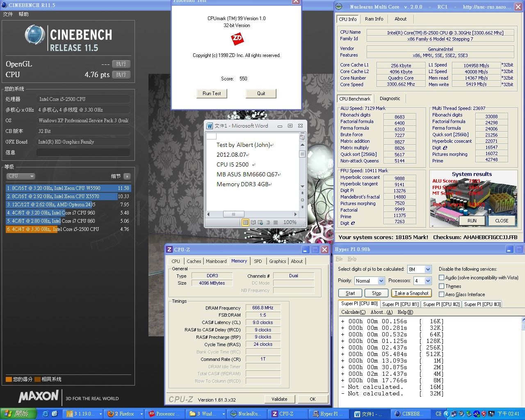Click Word's Previous Page double-arrow icon
The image size is (525, 420).
pyautogui.click(x=302, y=194)
